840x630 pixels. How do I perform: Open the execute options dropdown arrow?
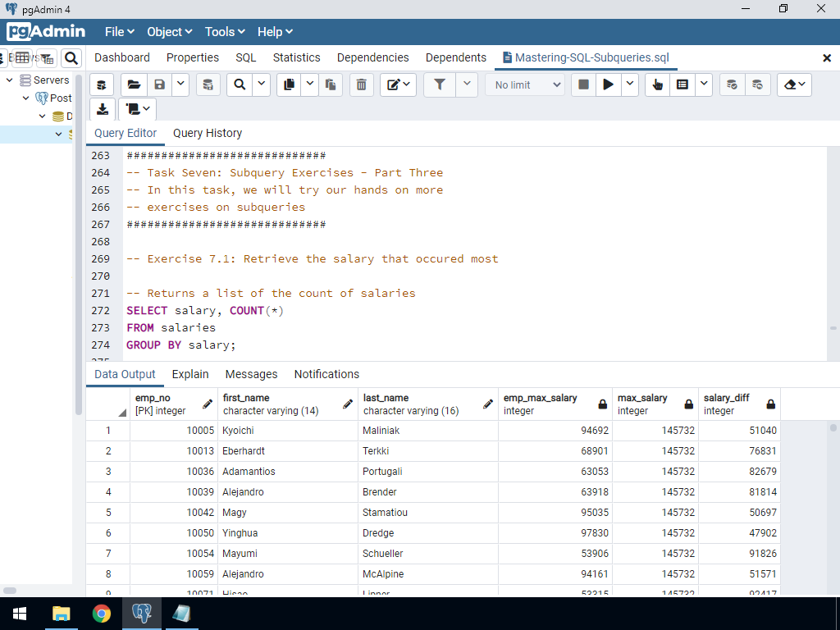click(630, 84)
